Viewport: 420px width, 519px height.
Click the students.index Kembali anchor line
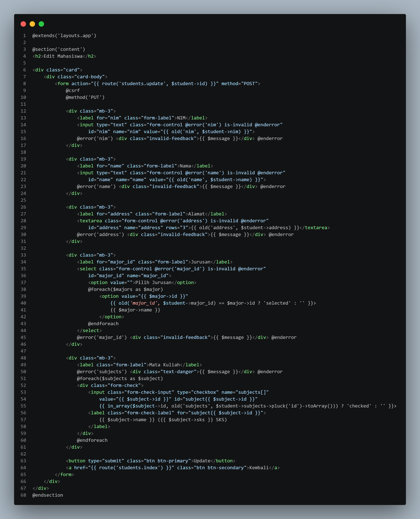173,468
